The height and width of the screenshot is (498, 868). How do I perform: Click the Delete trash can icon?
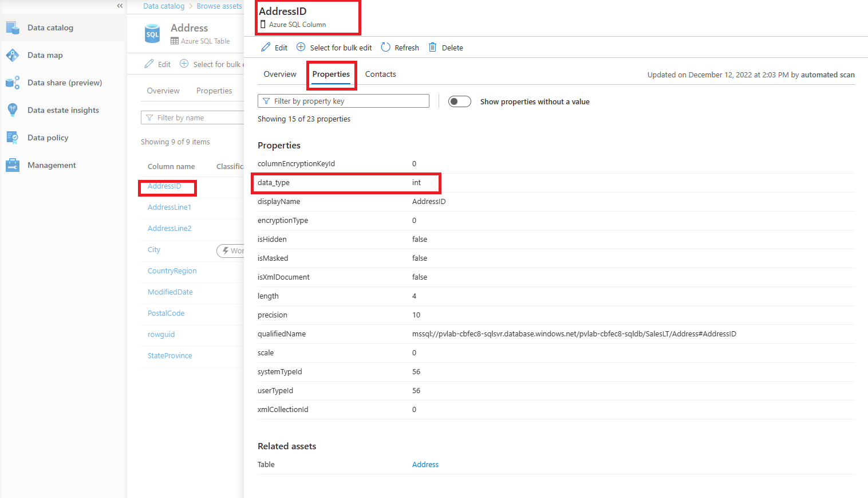[x=433, y=48]
